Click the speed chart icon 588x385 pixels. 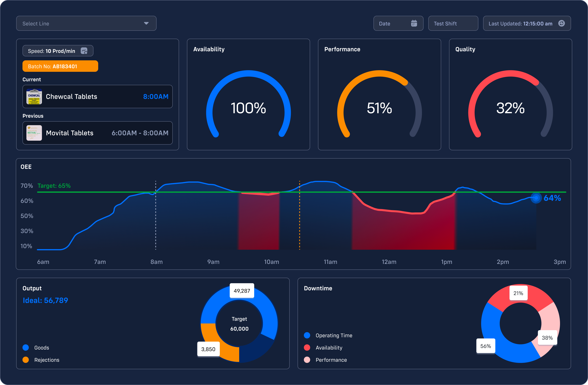[x=84, y=51]
